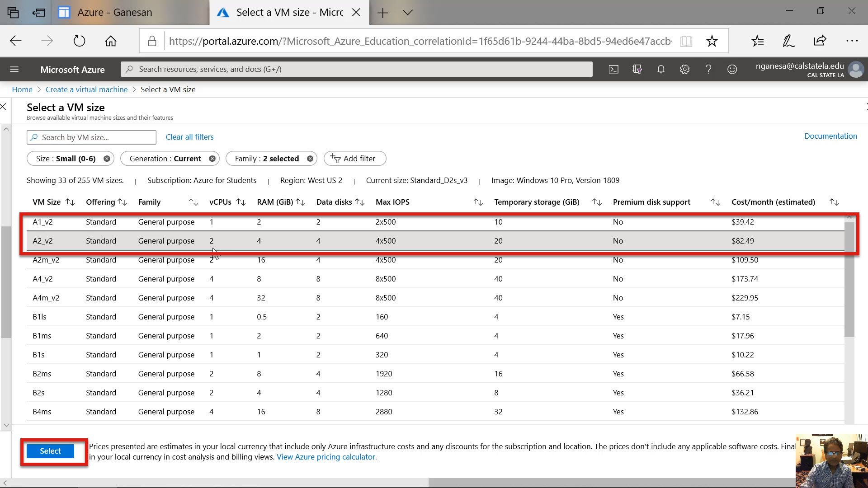Open Directory and subscription filter icon

[x=637, y=69]
